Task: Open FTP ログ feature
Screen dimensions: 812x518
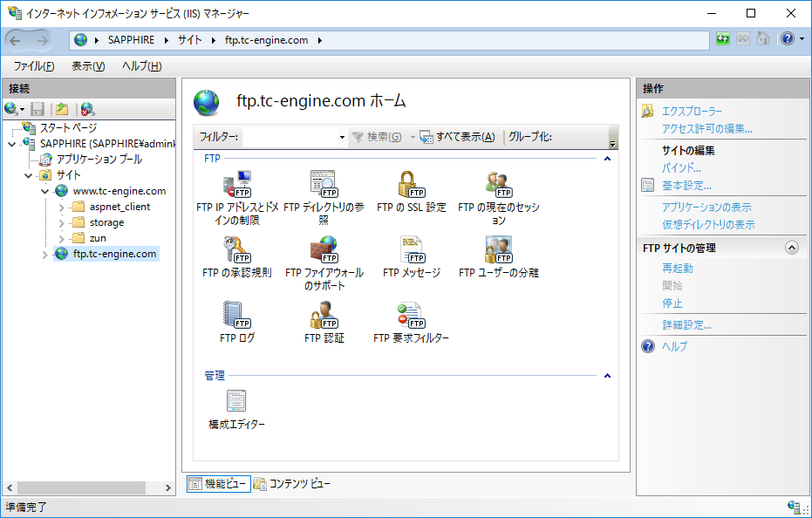Action: tap(237, 322)
